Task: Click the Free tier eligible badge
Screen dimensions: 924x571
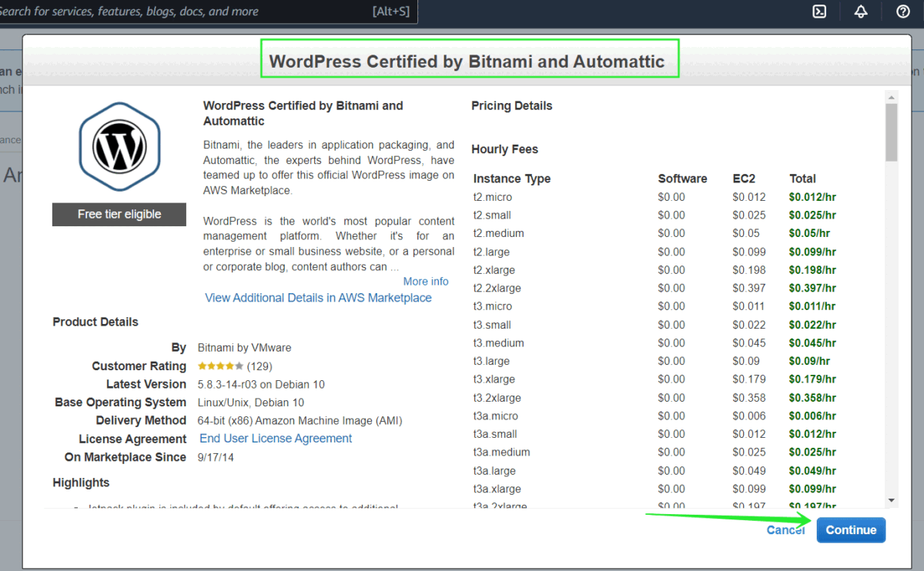Action: tap(119, 215)
